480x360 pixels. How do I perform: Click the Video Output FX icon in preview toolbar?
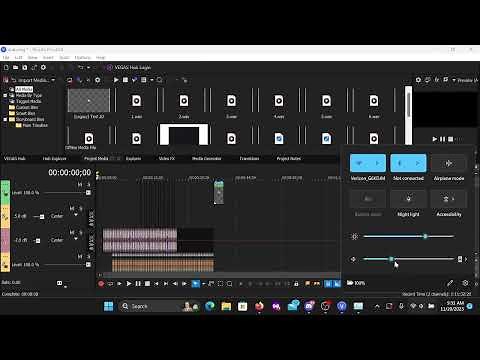(x=437, y=80)
